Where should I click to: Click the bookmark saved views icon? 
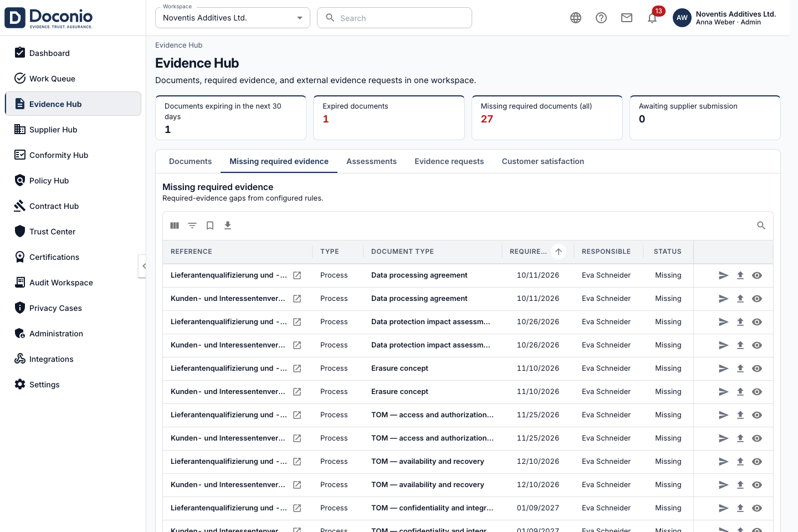click(210, 226)
